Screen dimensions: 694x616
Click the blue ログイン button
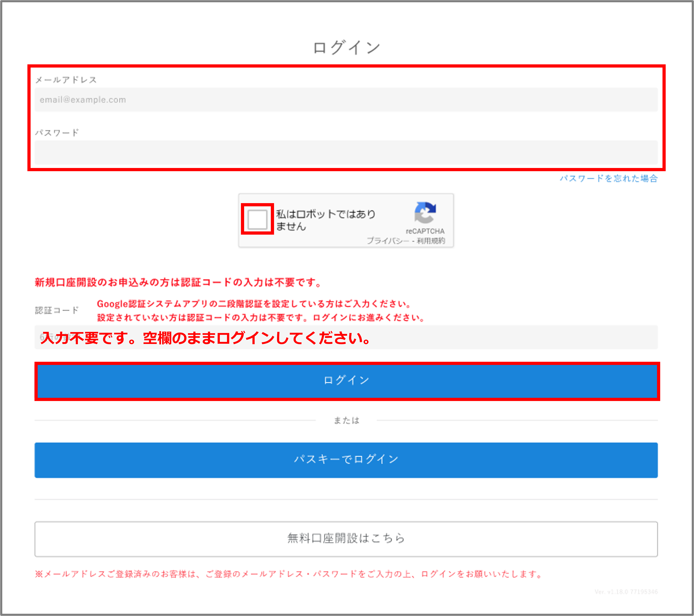(x=347, y=381)
